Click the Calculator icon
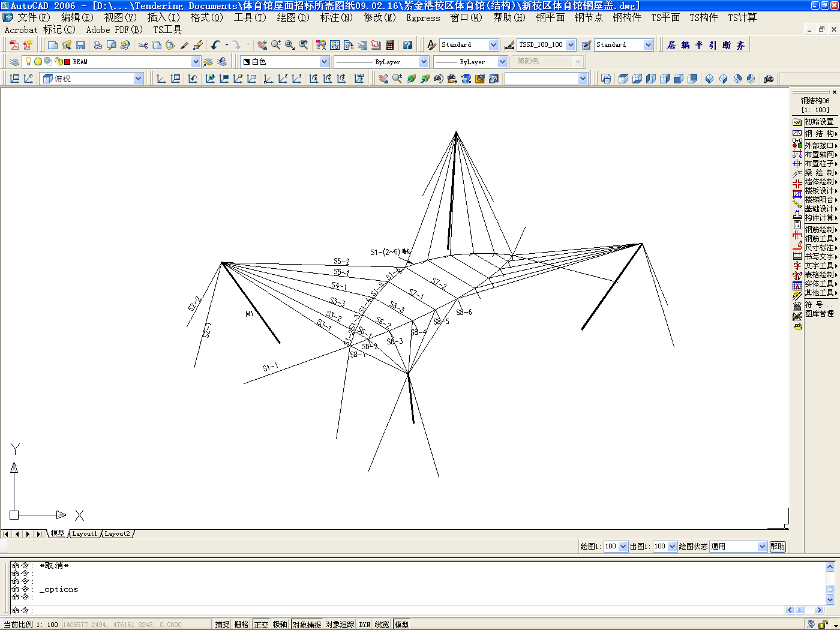This screenshot has width=840, height=630. pyautogui.click(x=390, y=45)
